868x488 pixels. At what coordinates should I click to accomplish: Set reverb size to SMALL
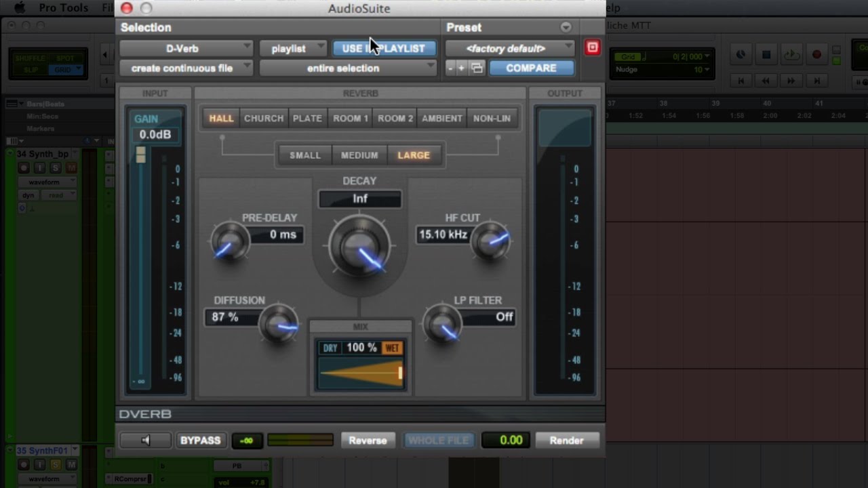click(x=305, y=155)
